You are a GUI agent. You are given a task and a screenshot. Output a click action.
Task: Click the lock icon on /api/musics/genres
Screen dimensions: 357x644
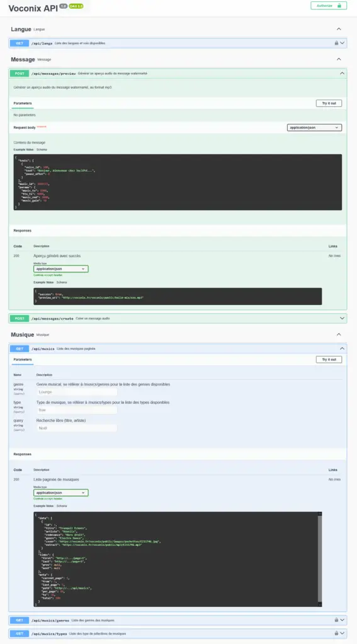336,620
